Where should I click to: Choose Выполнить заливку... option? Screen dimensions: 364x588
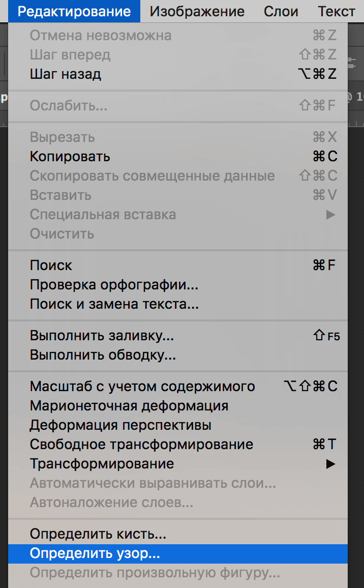102,336
